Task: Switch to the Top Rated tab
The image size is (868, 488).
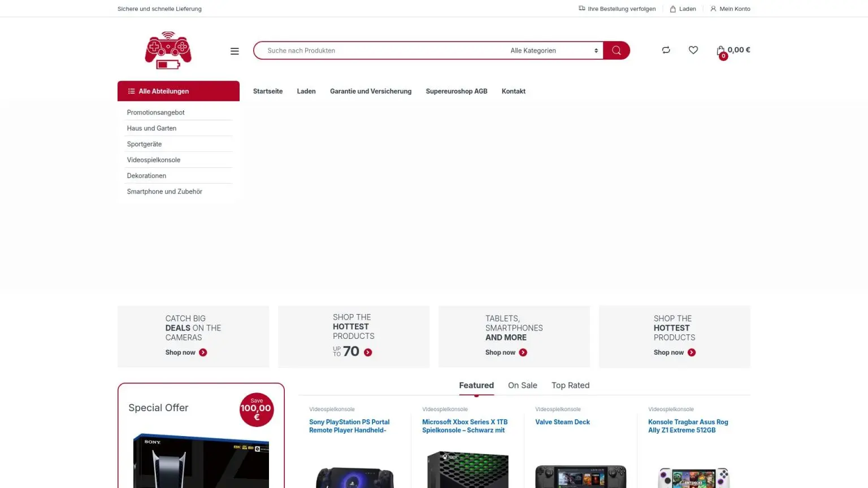Action: click(570, 385)
